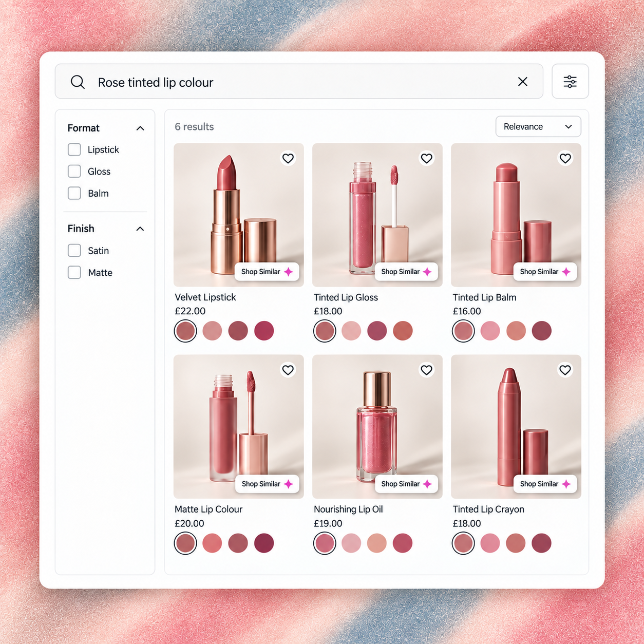Open the Nourishing Lip Oil product image
Viewport: 644px width, 644px height.
click(377, 426)
